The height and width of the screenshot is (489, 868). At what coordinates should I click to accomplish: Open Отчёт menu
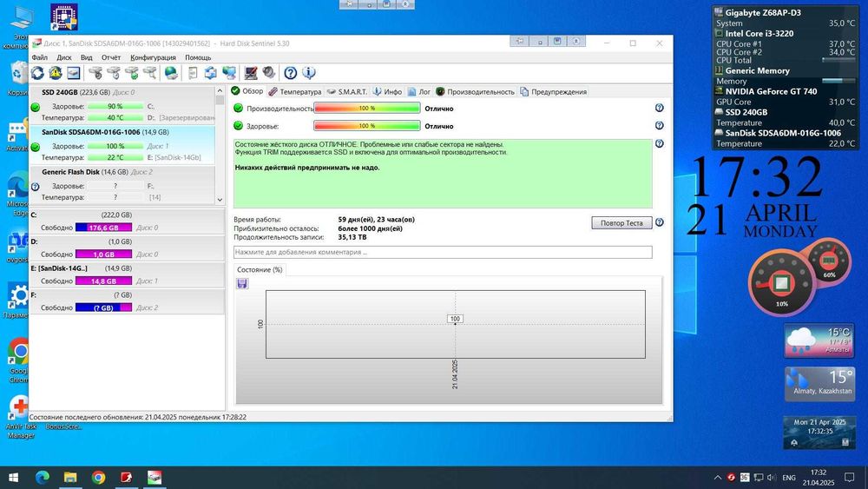(111, 57)
